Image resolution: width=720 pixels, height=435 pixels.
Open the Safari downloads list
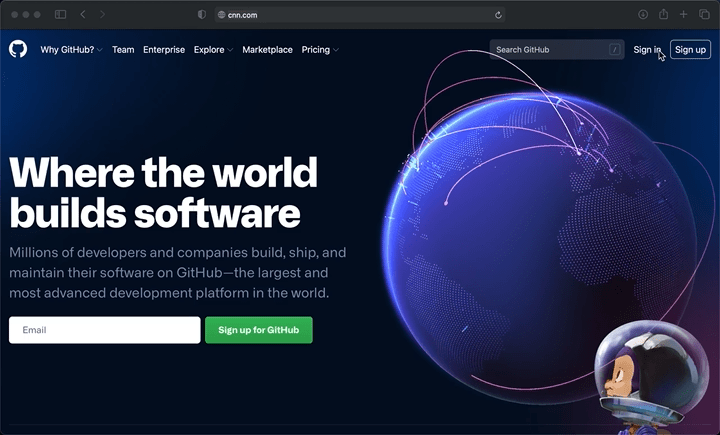point(643,15)
